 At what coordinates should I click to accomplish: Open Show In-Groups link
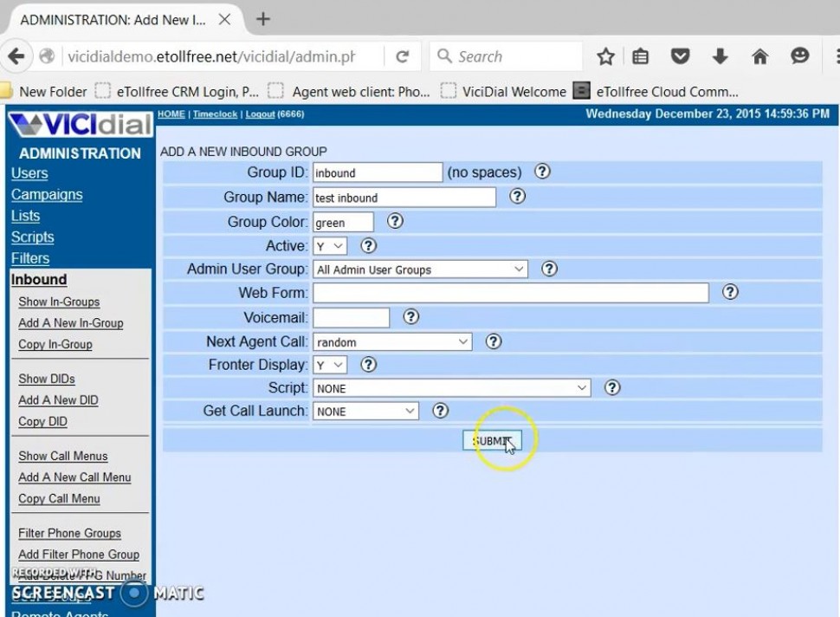pyautogui.click(x=59, y=302)
